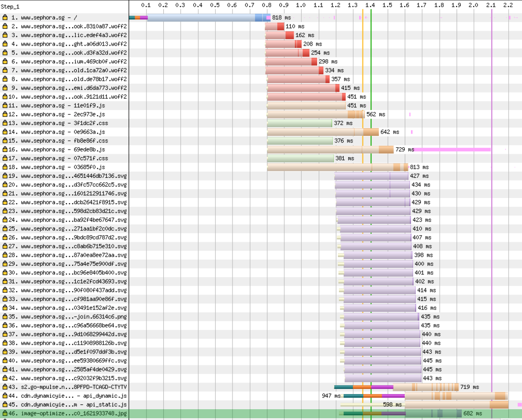522x420 pixels.
Task: Click the lock icon for 3f1dc2f.css
Action: 5,123
